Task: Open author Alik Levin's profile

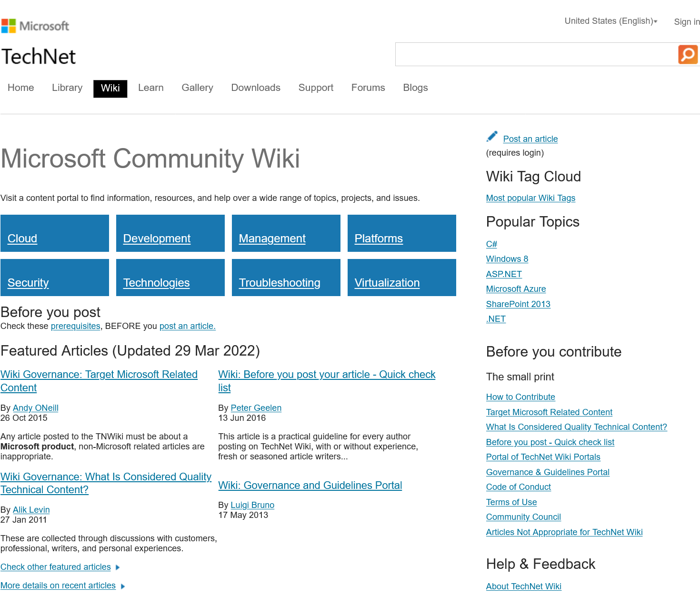Action: pyautogui.click(x=31, y=510)
